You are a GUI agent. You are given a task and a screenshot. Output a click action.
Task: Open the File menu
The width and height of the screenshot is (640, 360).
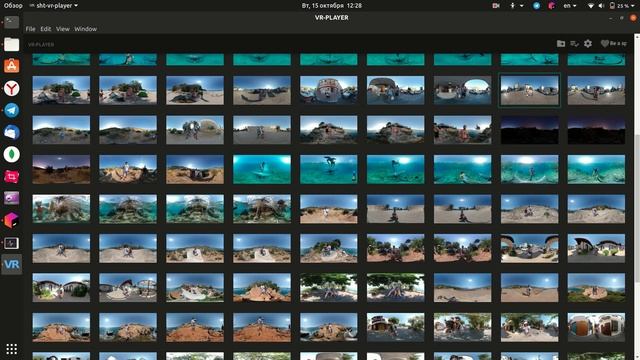click(x=30, y=29)
